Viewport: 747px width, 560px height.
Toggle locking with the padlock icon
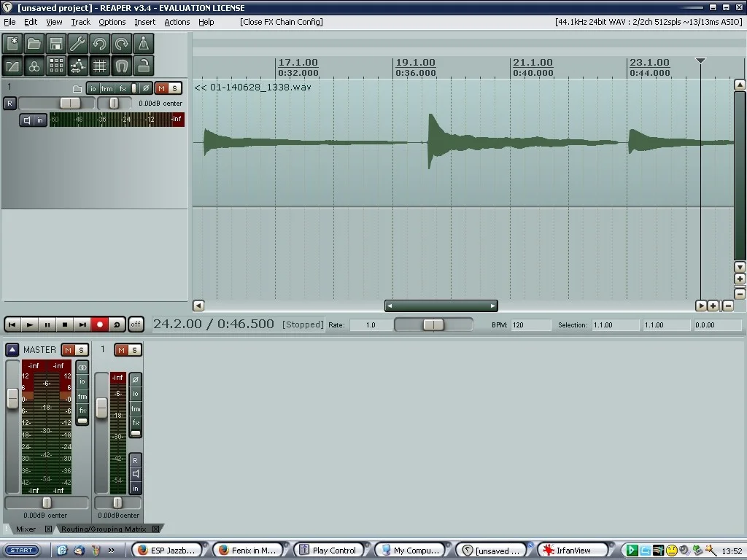pyautogui.click(x=144, y=66)
